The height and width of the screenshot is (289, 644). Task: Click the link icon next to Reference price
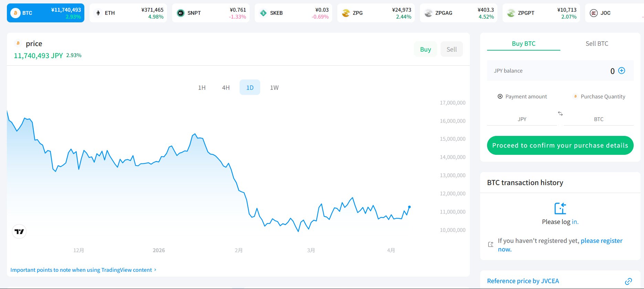pos(628,281)
